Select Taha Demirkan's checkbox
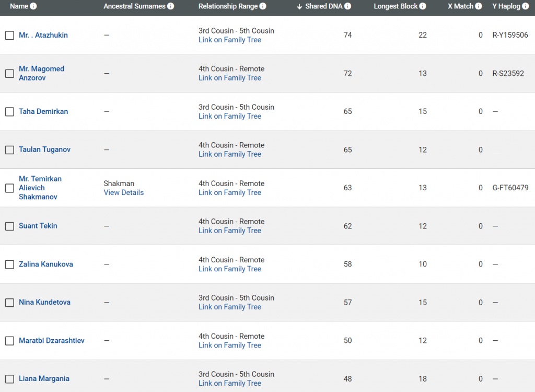 9,112
